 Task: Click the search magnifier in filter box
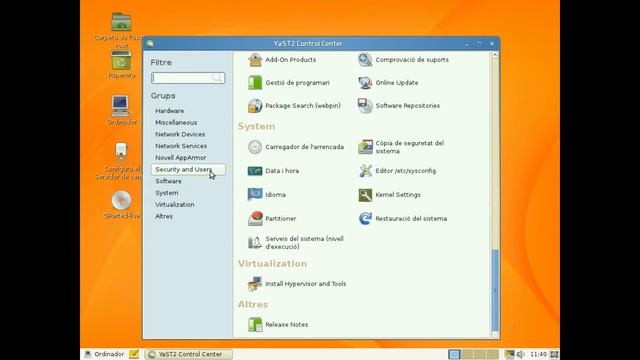coord(217,78)
